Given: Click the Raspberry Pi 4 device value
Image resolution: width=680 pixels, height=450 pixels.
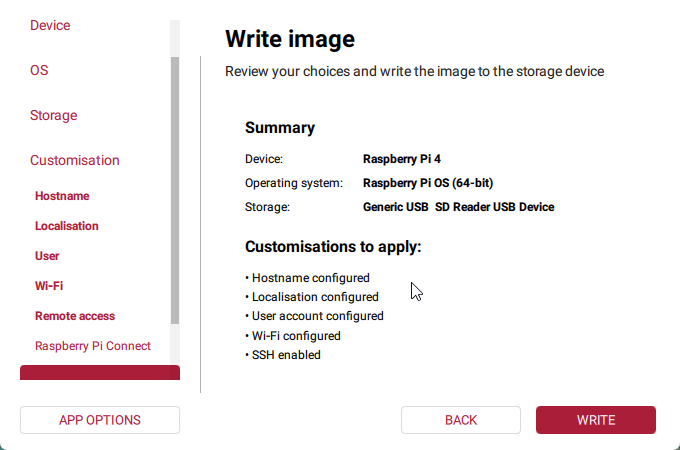Looking at the screenshot, I should click(402, 158).
